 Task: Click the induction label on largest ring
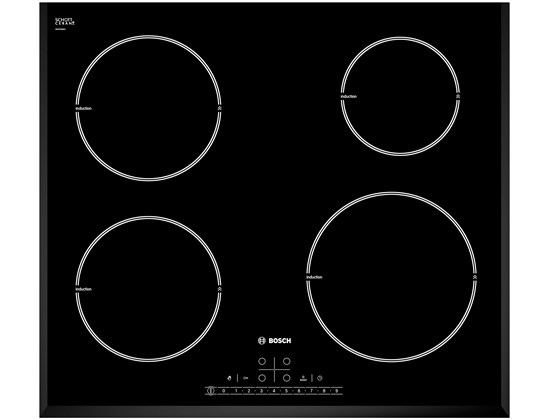pos(314,277)
